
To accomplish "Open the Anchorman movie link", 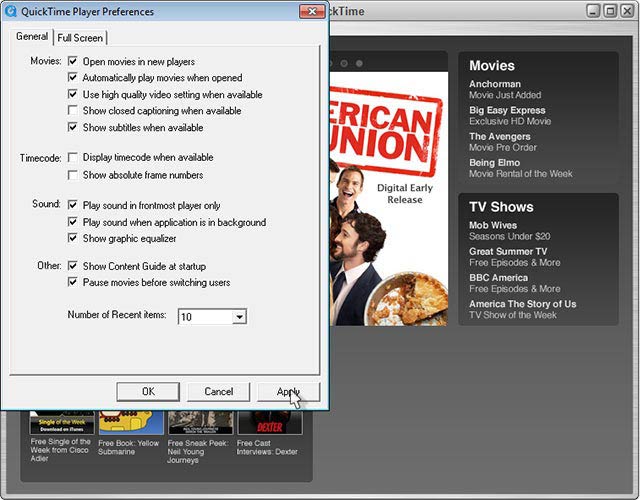I will [495, 84].
